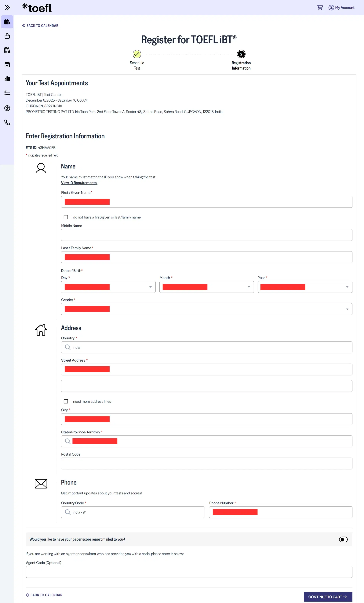Click the Schedule Test step indicator
364x603 pixels.
[137, 54]
